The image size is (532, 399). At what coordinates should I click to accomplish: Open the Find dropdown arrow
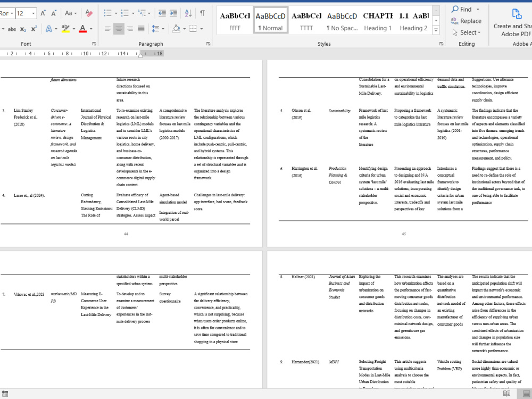click(478, 10)
